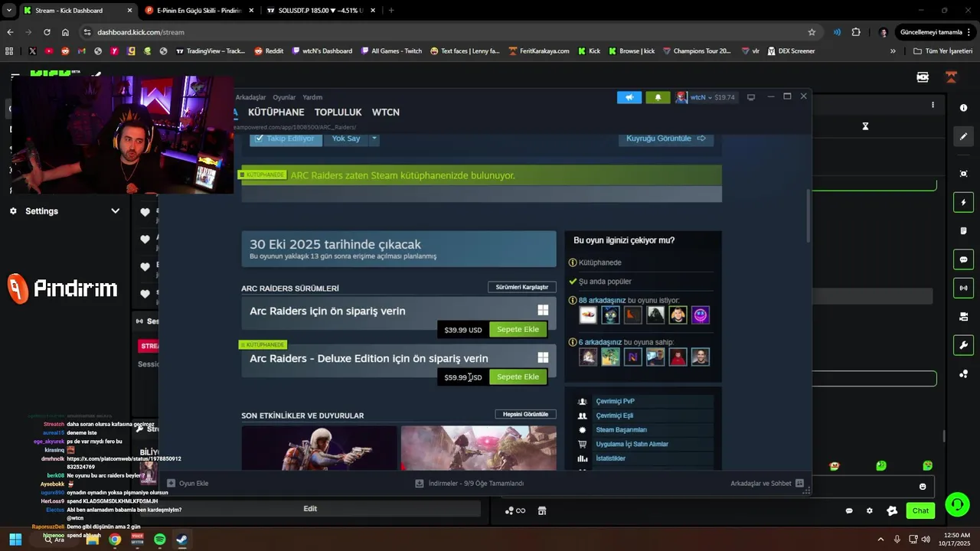Click the İstatistikler feature link
This screenshot has width=980, height=551.
(x=610, y=458)
